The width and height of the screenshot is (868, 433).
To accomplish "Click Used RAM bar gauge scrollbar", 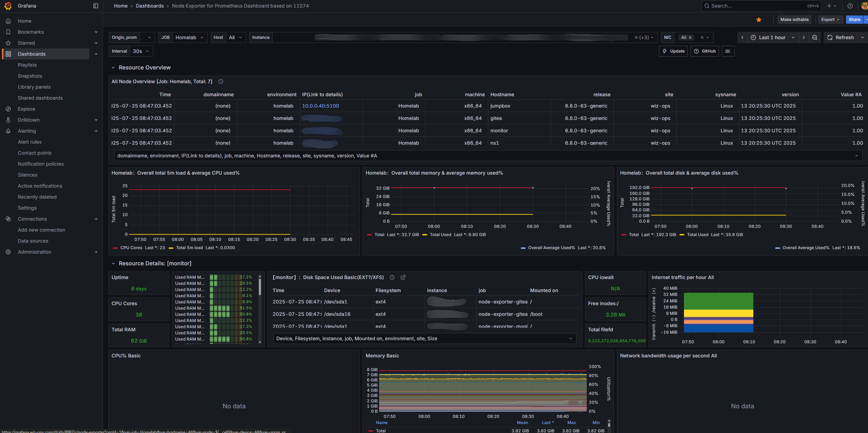I will [260, 287].
